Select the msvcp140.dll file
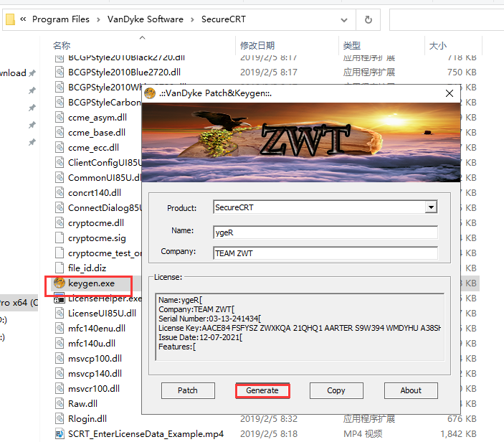 click(95, 374)
